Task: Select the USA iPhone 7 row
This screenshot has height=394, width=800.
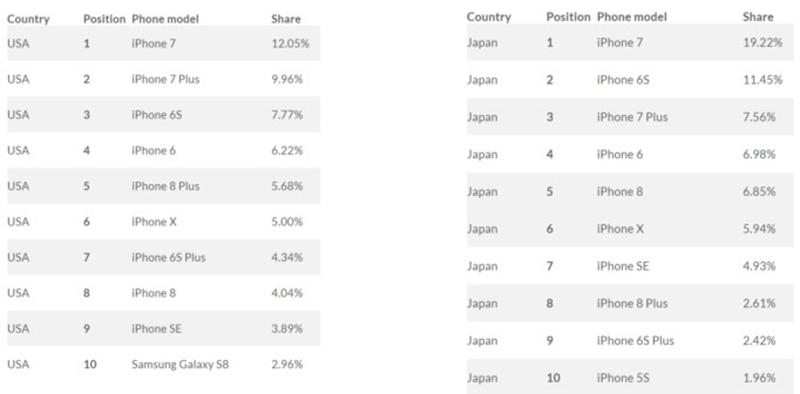Action: [164, 43]
